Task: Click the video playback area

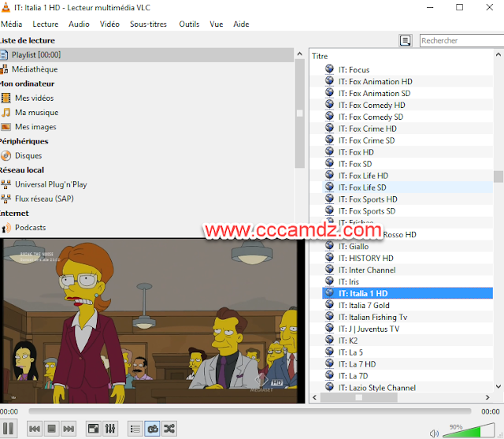Action: [x=150, y=321]
